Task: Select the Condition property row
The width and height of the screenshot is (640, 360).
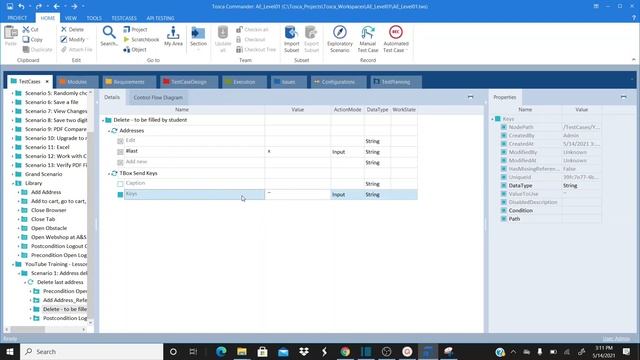Action: pyautogui.click(x=547, y=211)
